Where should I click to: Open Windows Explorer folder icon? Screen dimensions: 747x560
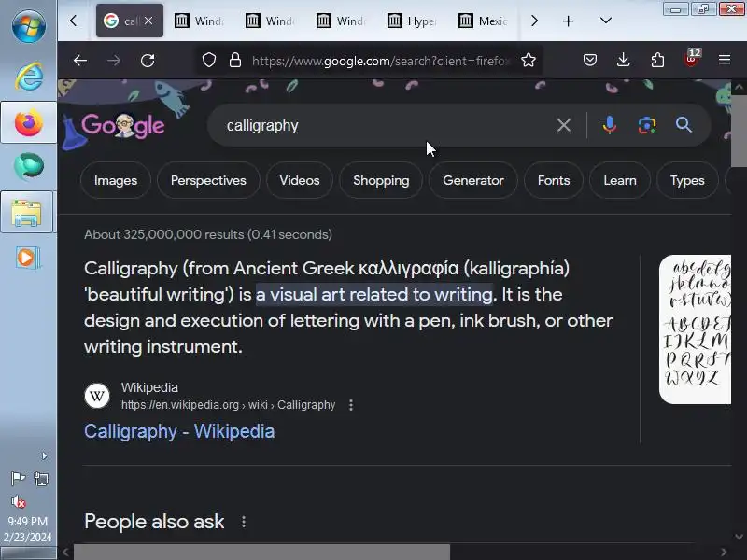(x=27, y=213)
